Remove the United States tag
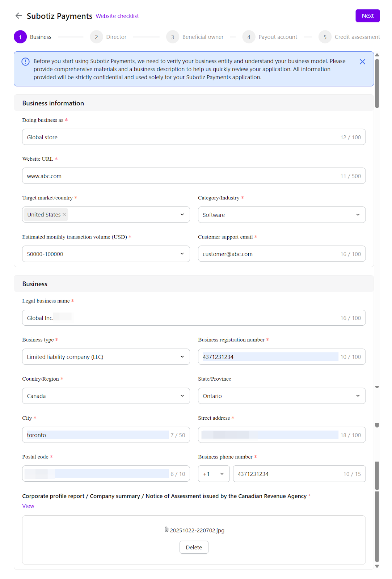392x579 pixels. coord(64,215)
